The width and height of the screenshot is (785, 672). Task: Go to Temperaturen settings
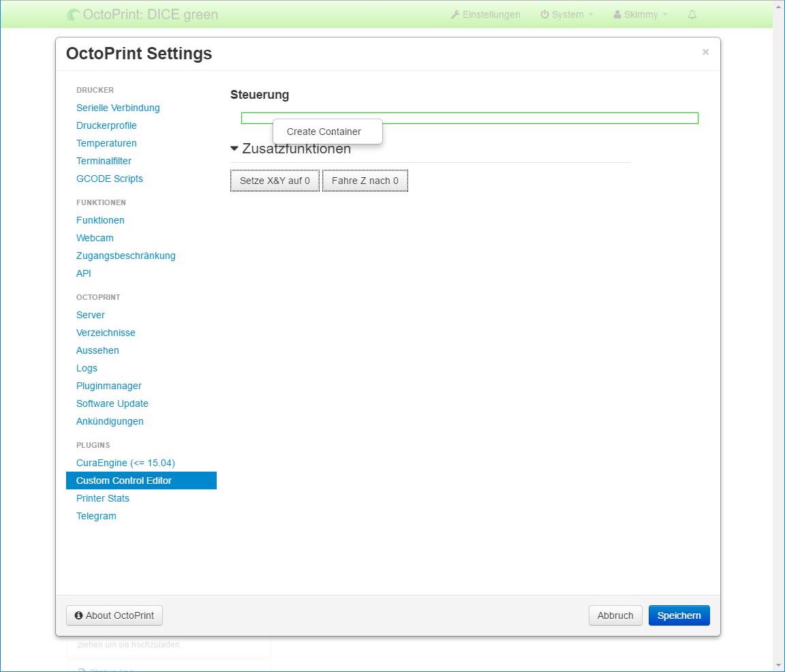tap(106, 143)
